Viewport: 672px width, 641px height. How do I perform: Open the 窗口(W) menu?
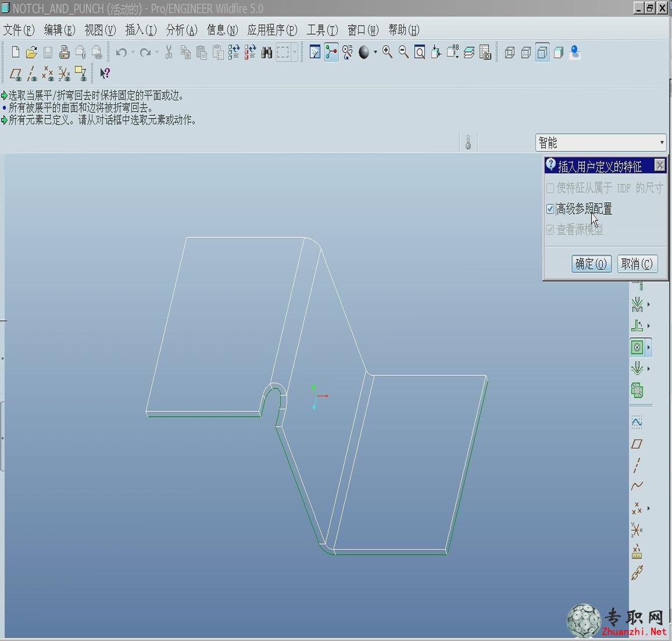click(x=363, y=30)
